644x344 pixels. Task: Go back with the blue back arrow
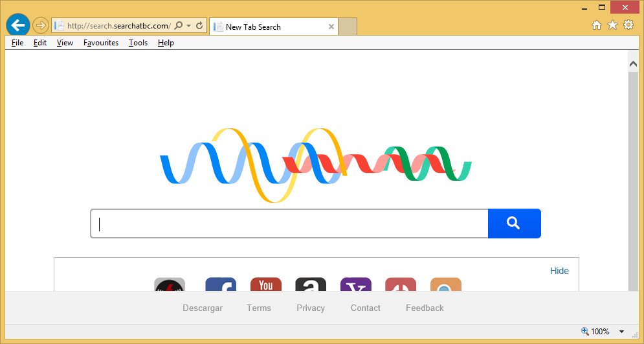17,25
